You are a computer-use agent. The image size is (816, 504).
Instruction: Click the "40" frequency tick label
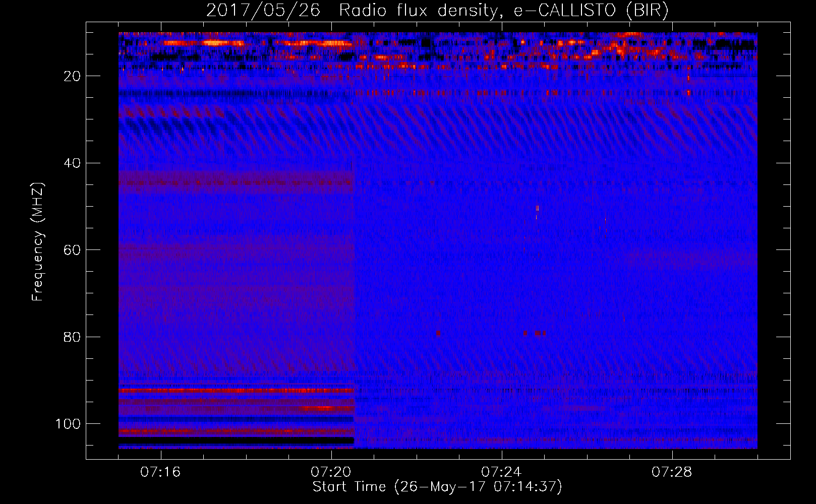(73, 163)
